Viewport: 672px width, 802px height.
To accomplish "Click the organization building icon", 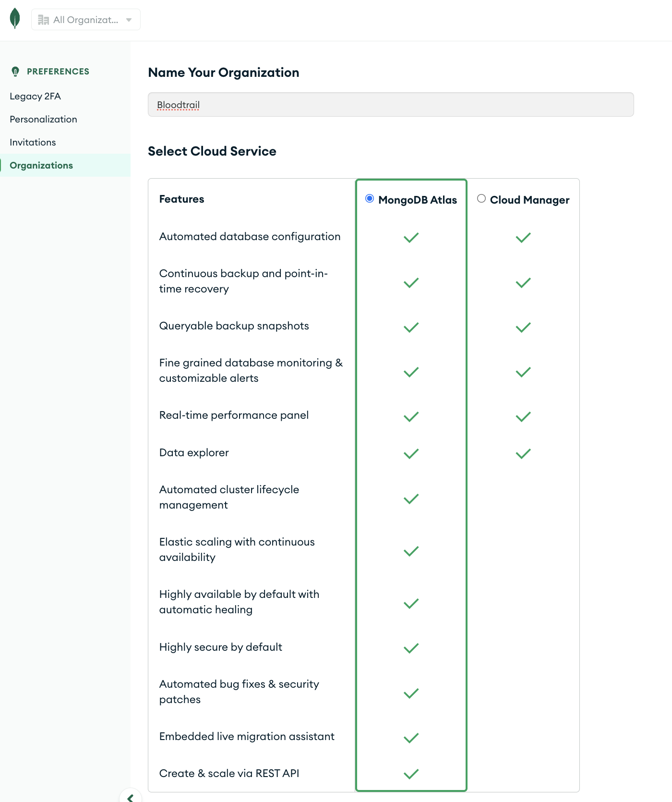I will point(43,20).
